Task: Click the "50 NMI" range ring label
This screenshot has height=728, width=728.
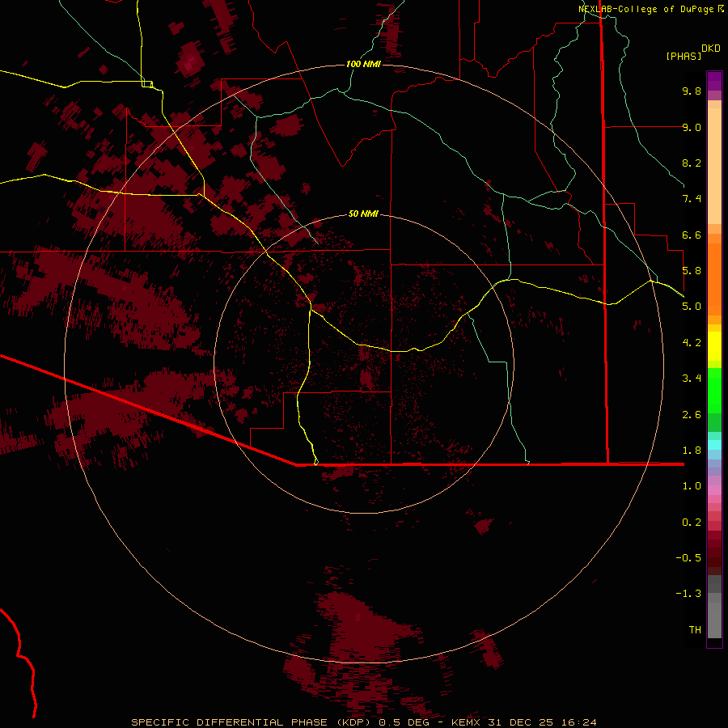Action: 363,214
